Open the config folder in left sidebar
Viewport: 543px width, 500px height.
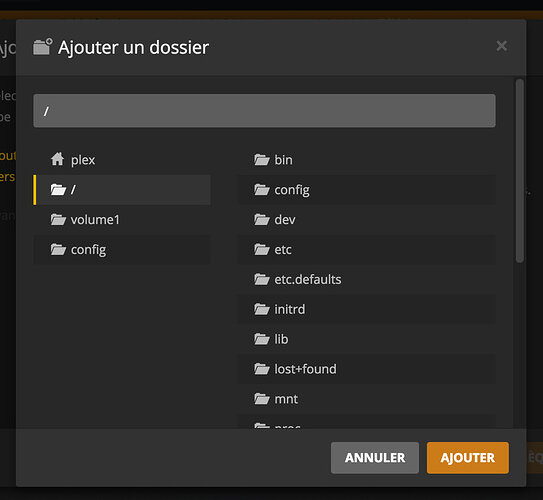(122, 249)
